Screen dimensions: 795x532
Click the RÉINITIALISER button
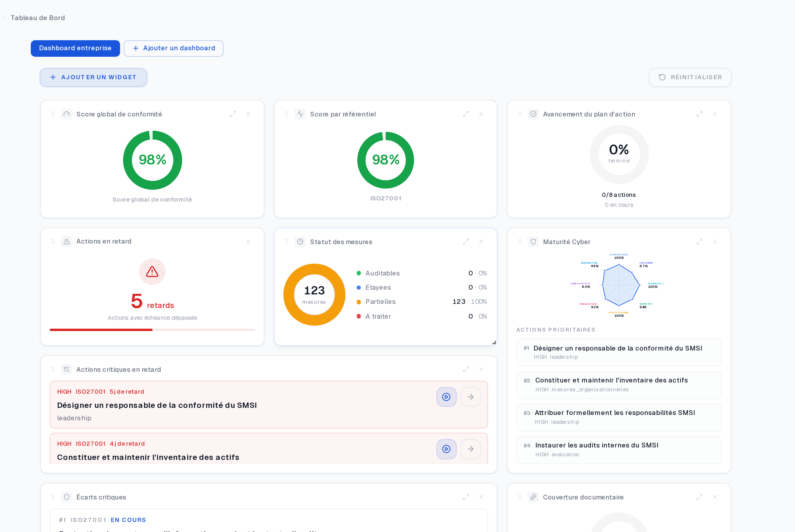(690, 77)
